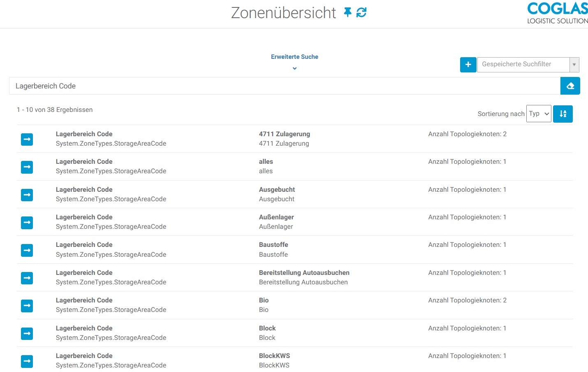Clear the search field with the eraser button
The height and width of the screenshot is (372, 588).
[x=570, y=86]
